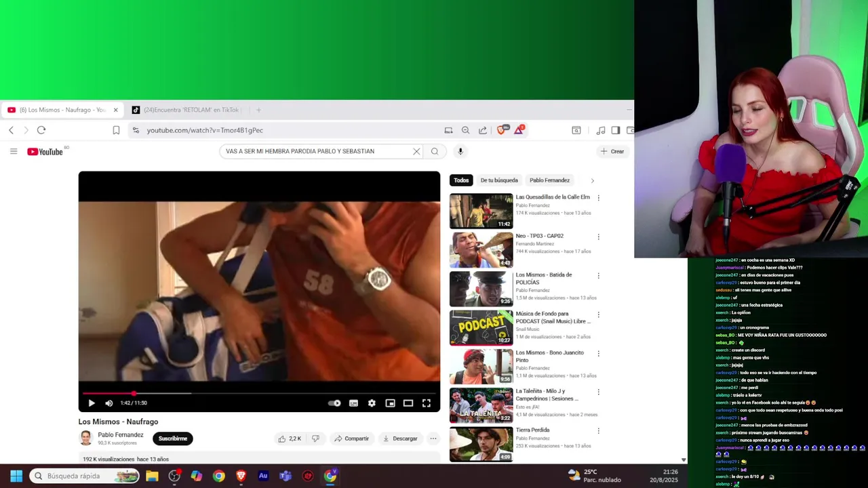Open Tierra Perdida video title
This screenshot has height=488, width=868.
(x=532, y=430)
